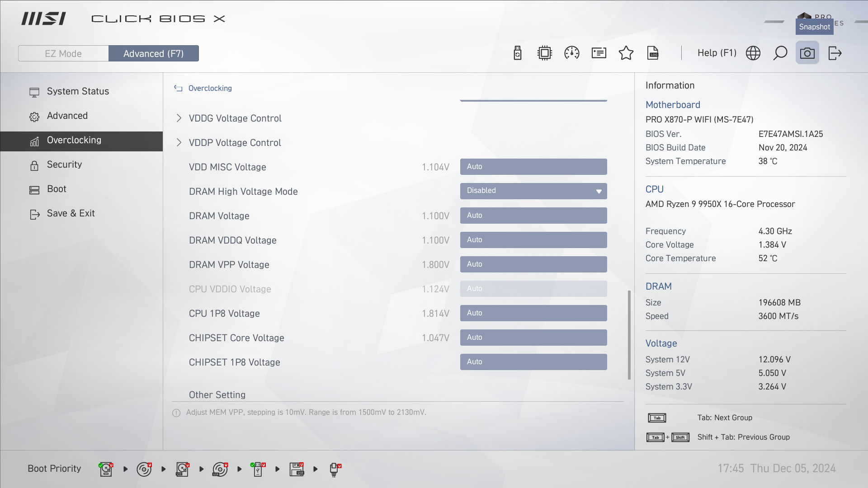
Task: Open the board explorer card icon
Action: click(x=599, y=53)
